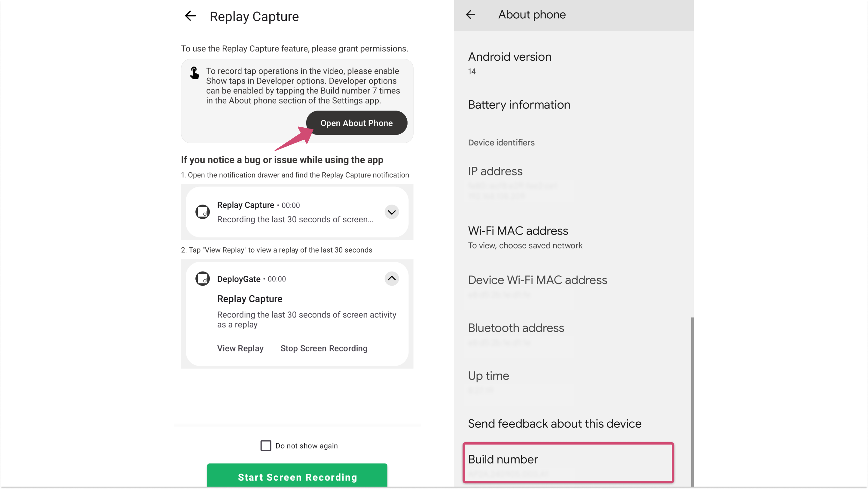This screenshot has width=868, height=489.
Task: Check the Do not show again checkbox
Action: (x=265, y=445)
